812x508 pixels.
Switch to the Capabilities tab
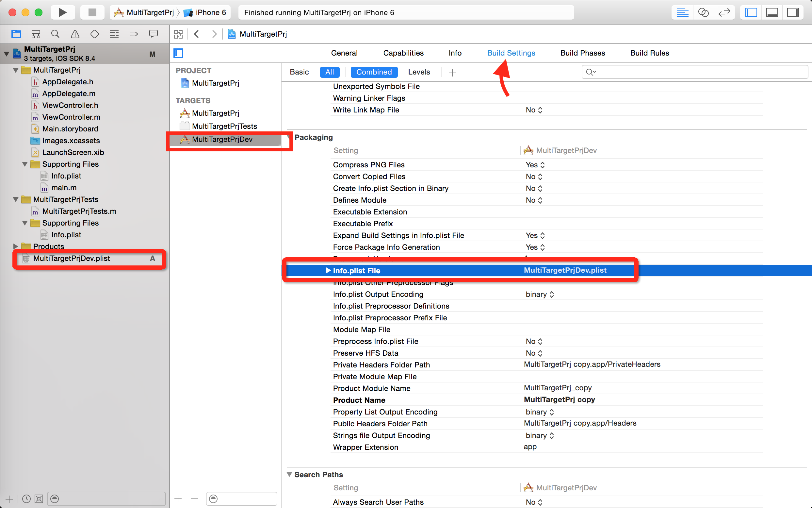click(x=403, y=53)
